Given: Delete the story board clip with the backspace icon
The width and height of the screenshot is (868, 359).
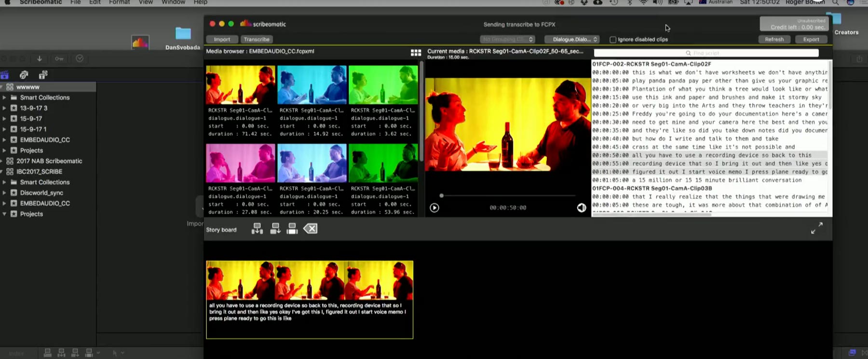Looking at the screenshot, I should (311, 229).
